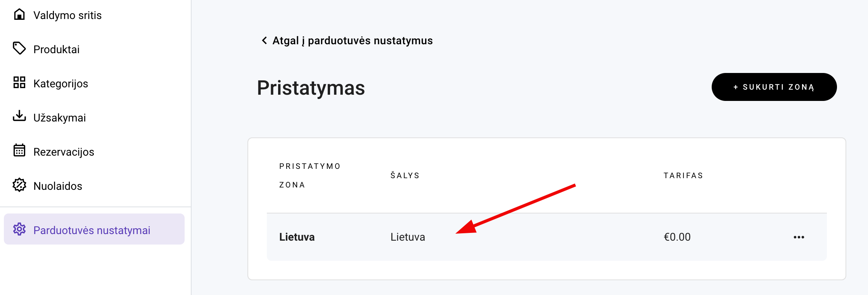Click the gear icon for Parduotuvės nustatymai
The image size is (868, 295).
coord(19,229)
